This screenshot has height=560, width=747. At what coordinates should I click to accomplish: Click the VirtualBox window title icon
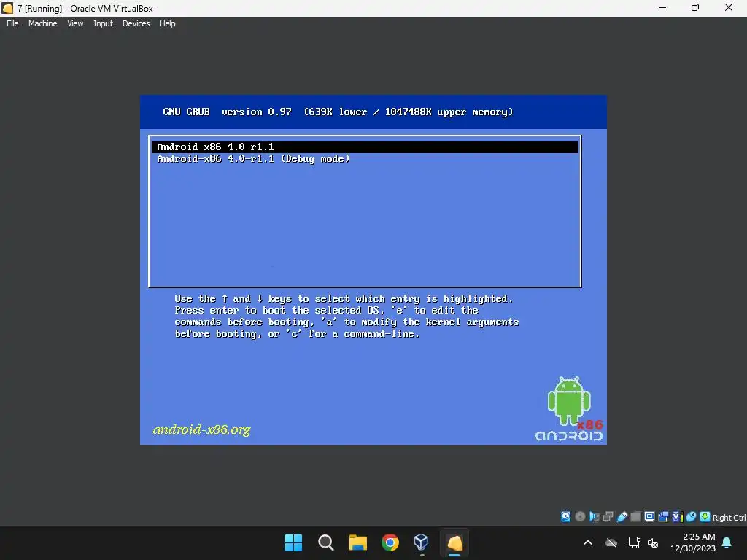click(7, 8)
